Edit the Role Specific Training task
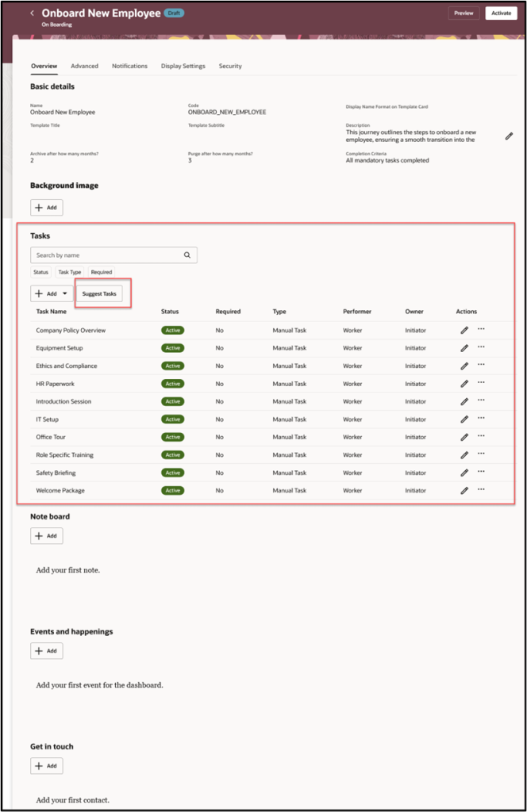The width and height of the screenshot is (527, 812). click(x=464, y=454)
